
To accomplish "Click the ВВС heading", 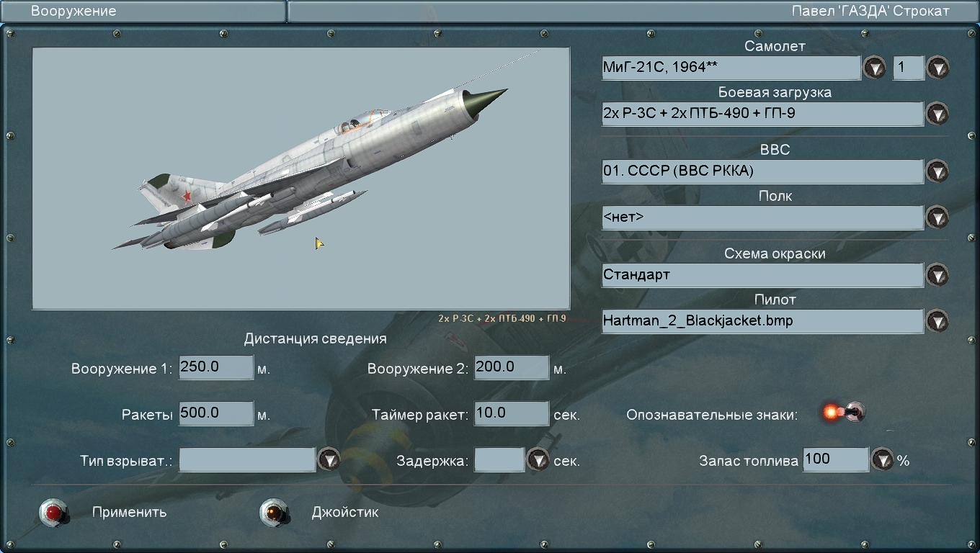I will (x=775, y=150).
